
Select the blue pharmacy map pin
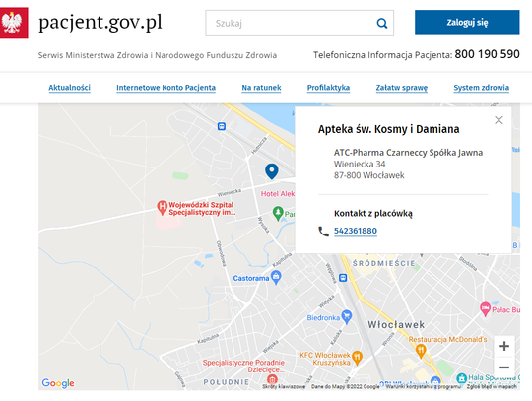(272, 171)
